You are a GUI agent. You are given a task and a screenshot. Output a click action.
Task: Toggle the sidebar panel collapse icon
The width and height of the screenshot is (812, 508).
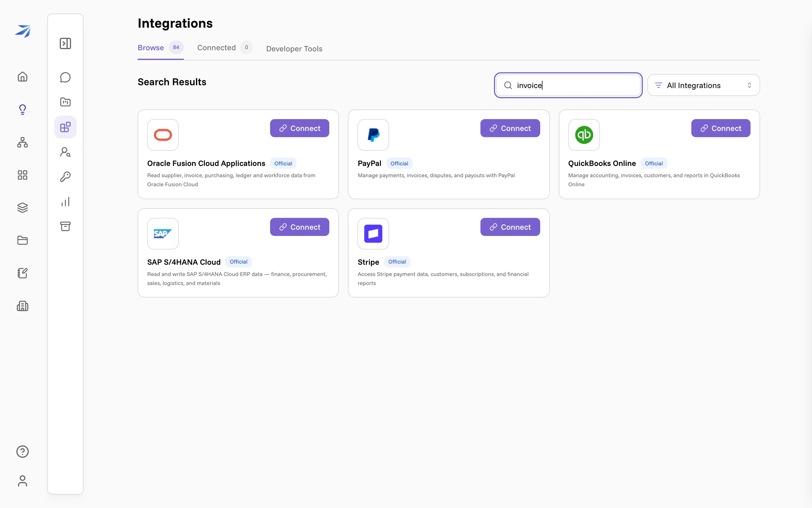[x=65, y=43]
